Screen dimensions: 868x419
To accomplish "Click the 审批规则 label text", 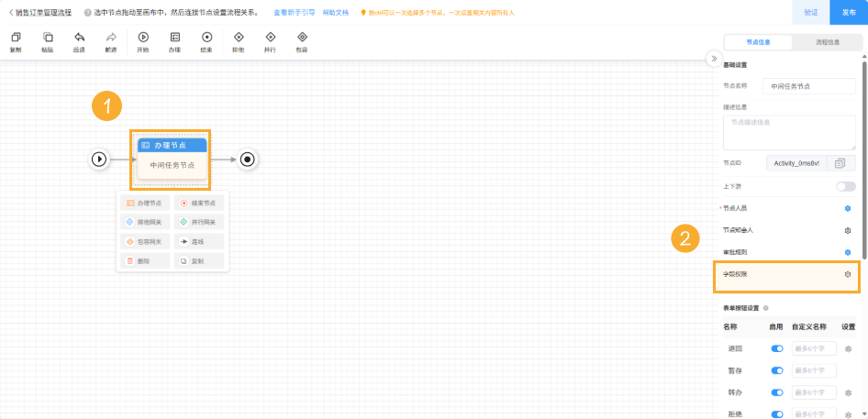I will (x=735, y=252).
